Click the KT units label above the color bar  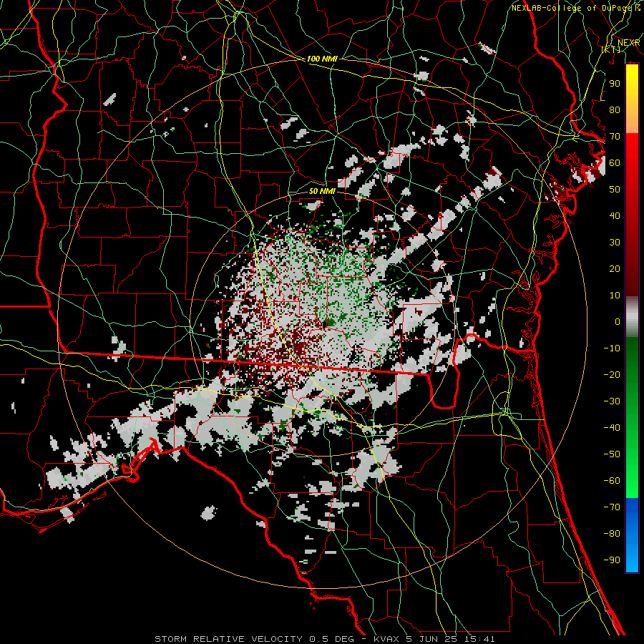(x=611, y=49)
